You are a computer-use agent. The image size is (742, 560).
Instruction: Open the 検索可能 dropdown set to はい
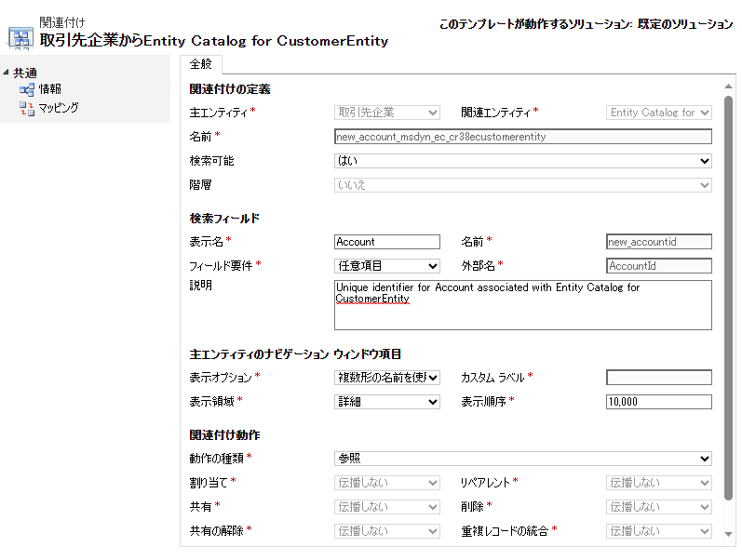pos(523,161)
